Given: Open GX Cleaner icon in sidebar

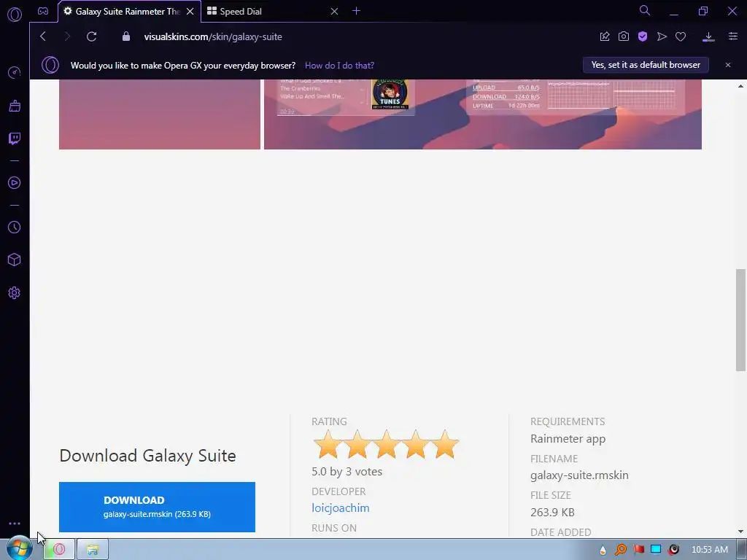Looking at the screenshot, I should click(x=15, y=106).
